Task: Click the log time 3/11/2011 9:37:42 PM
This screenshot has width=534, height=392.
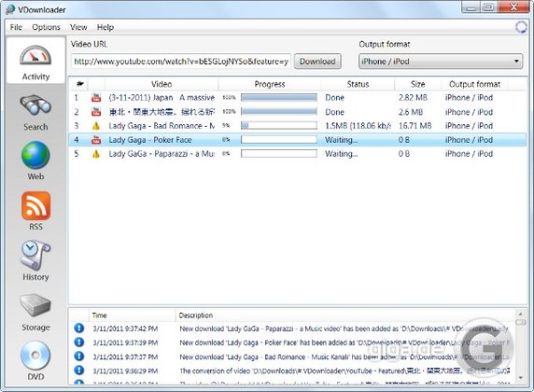Action: [125, 329]
